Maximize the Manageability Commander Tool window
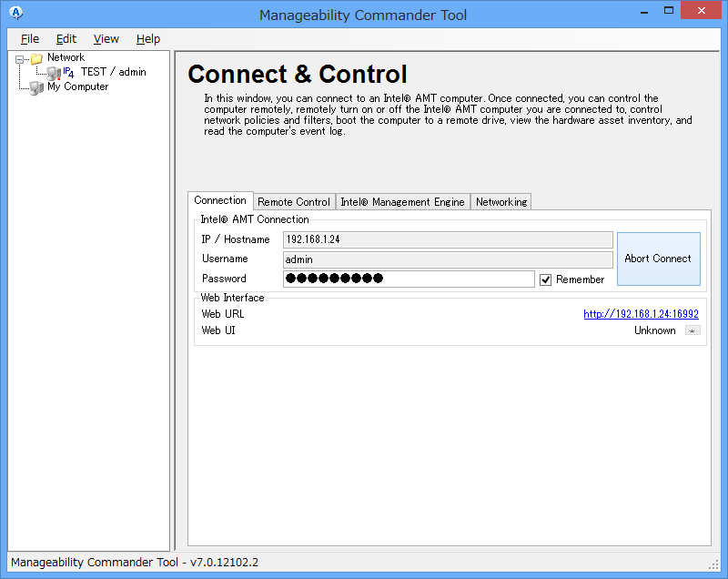728x579 pixels. tap(669, 10)
